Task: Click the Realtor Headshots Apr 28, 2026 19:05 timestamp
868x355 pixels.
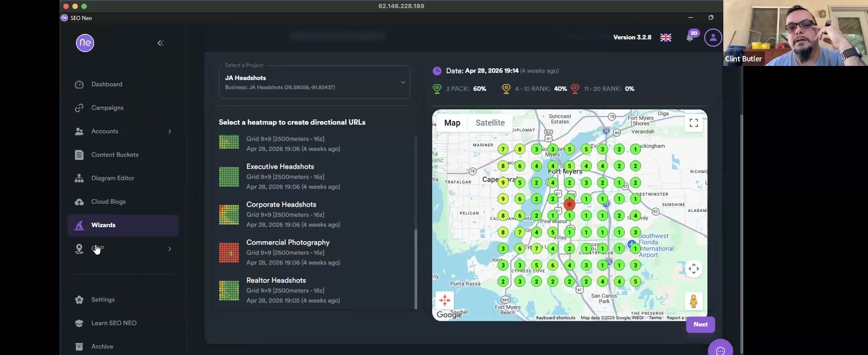Action: 293,301
